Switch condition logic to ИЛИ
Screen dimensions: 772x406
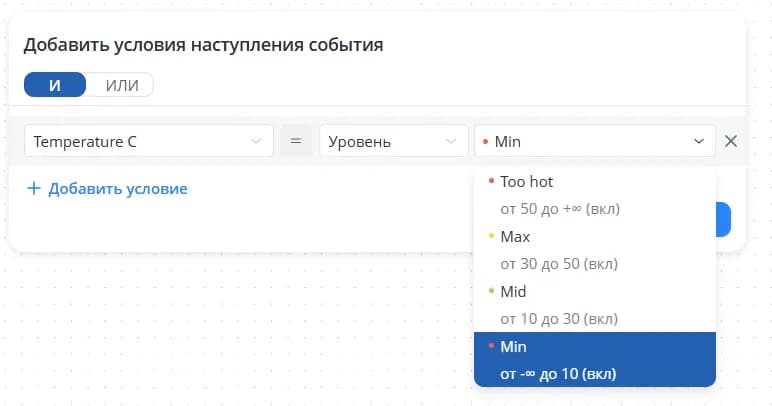point(122,85)
